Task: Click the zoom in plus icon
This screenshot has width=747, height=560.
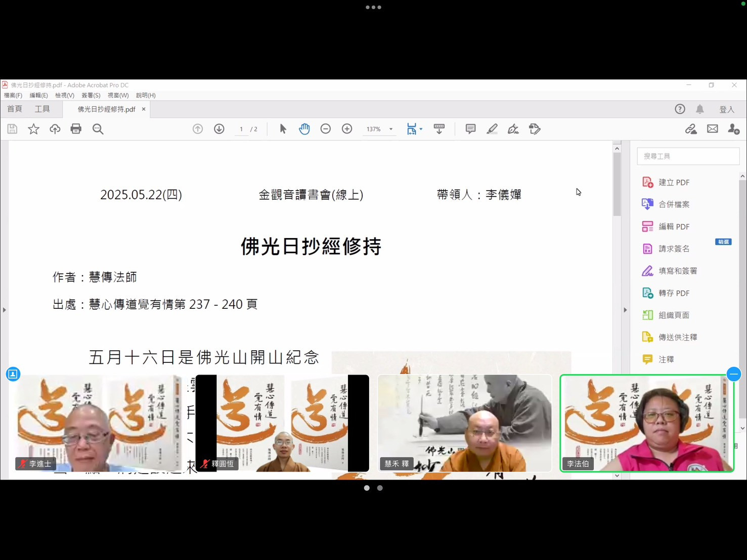Action: 347,129
